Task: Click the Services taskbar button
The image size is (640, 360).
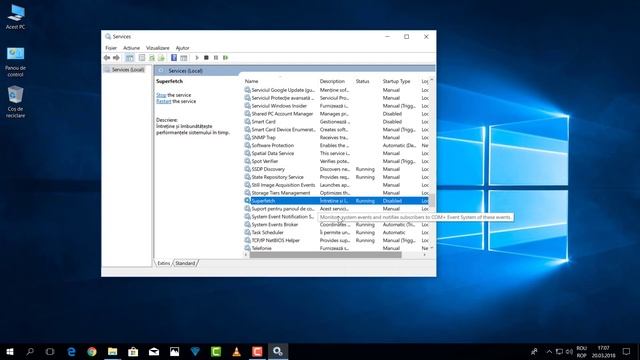Action: click(278, 351)
